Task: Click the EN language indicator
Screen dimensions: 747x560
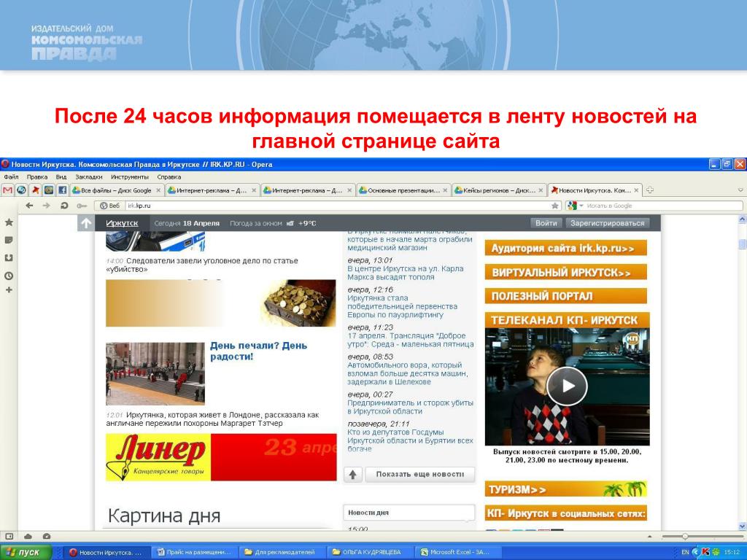Action: (685, 552)
